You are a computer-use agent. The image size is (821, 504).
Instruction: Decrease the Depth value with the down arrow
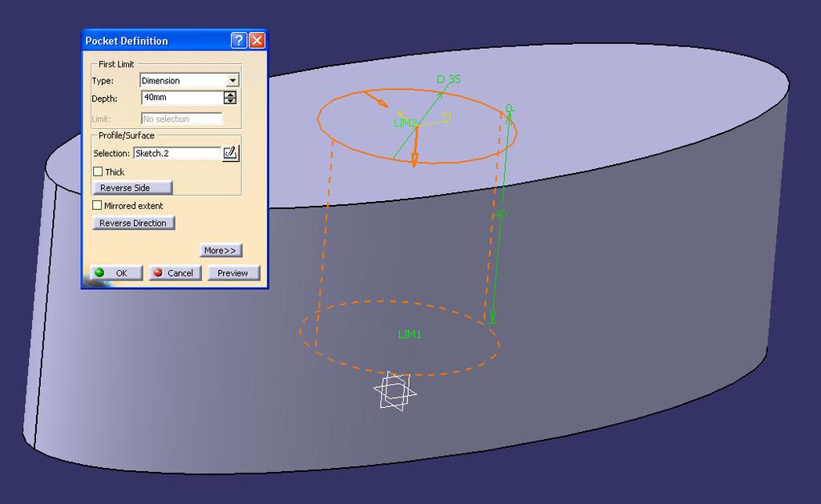[x=230, y=101]
